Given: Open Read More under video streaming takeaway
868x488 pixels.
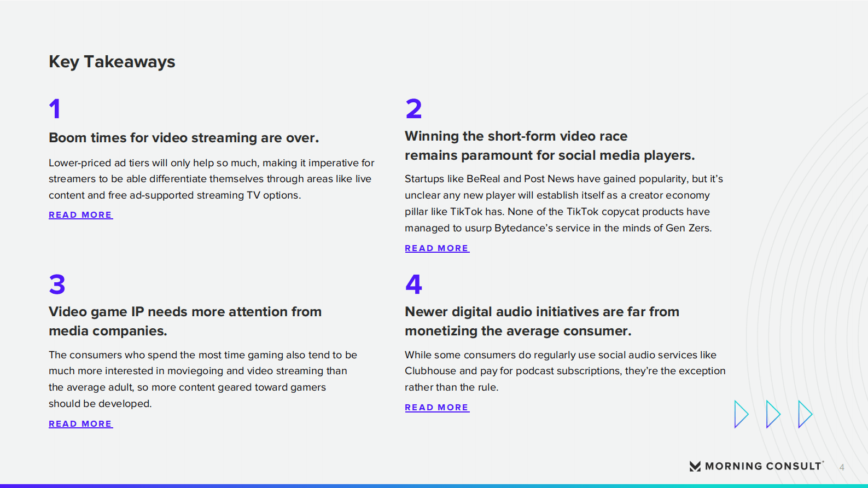Looking at the screenshot, I should pos(80,215).
